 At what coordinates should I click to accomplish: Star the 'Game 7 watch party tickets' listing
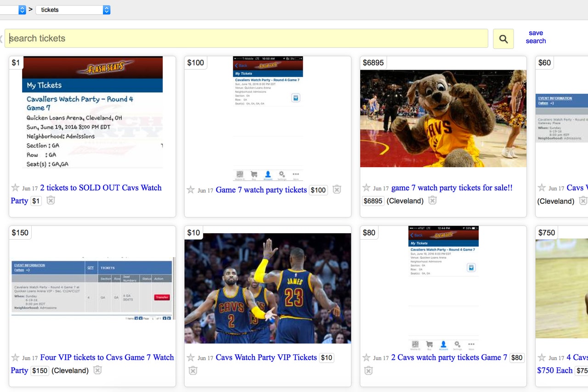point(191,190)
